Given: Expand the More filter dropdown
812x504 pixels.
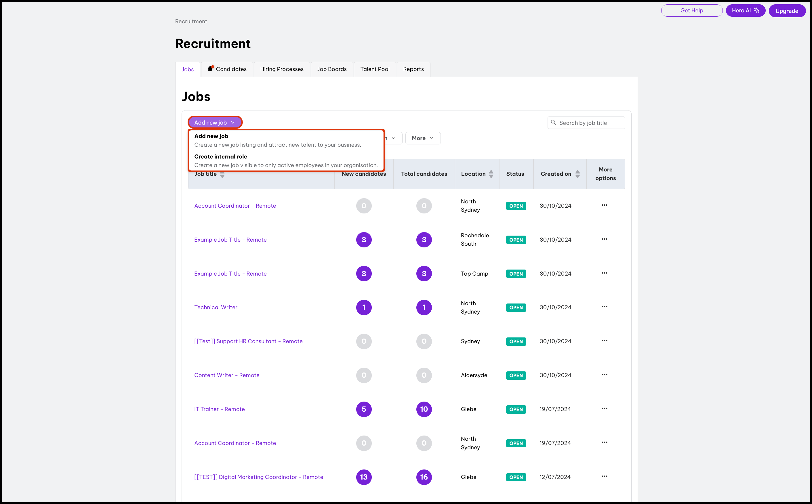Looking at the screenshot, I should click(423, 138).
